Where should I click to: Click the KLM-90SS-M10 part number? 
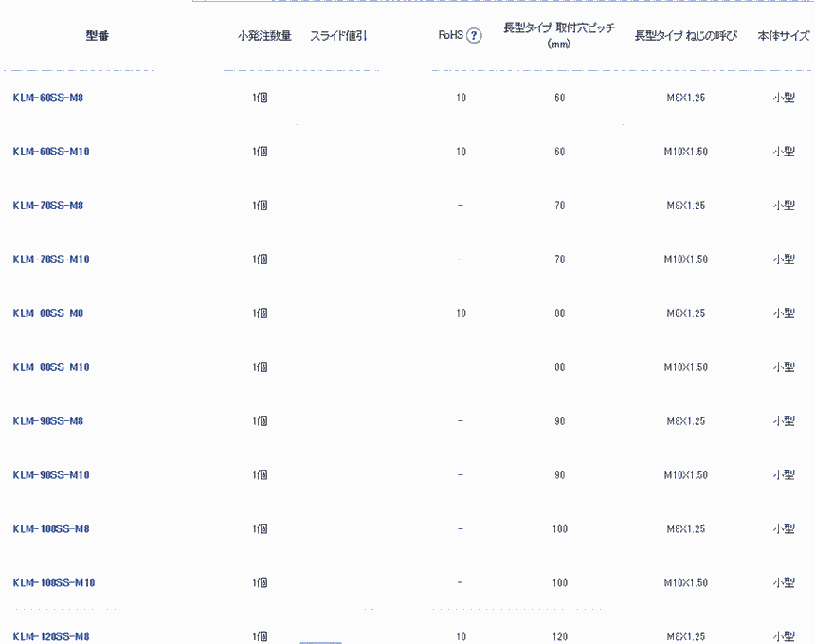tap(51, 475)
